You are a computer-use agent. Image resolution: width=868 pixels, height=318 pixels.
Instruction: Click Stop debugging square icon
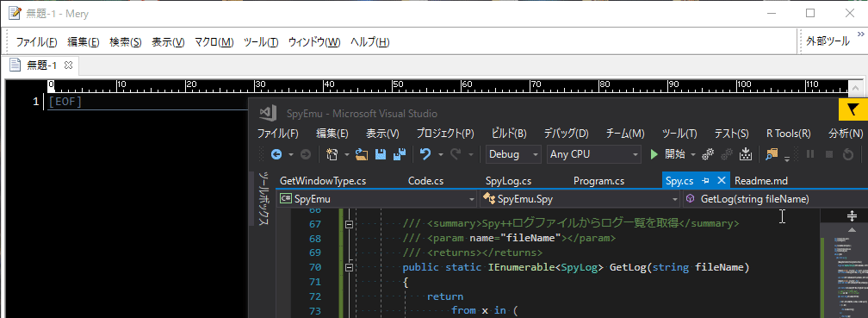(829, 154)
